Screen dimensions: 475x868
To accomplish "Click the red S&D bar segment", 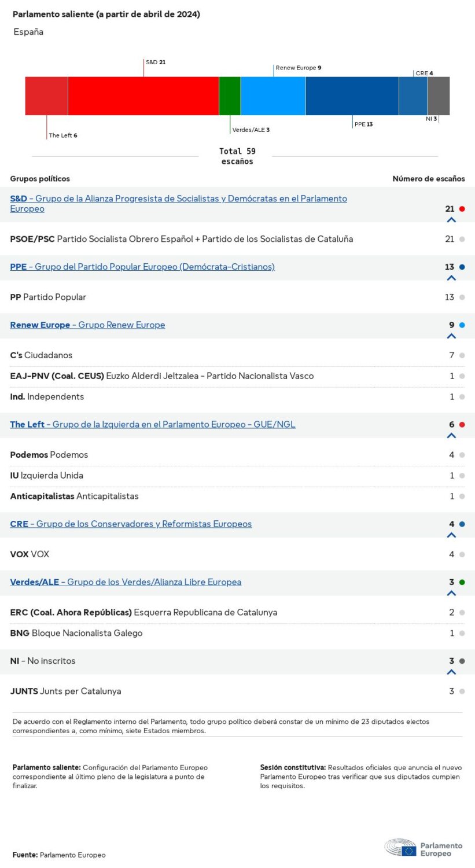I will click(x=143, y=96).
